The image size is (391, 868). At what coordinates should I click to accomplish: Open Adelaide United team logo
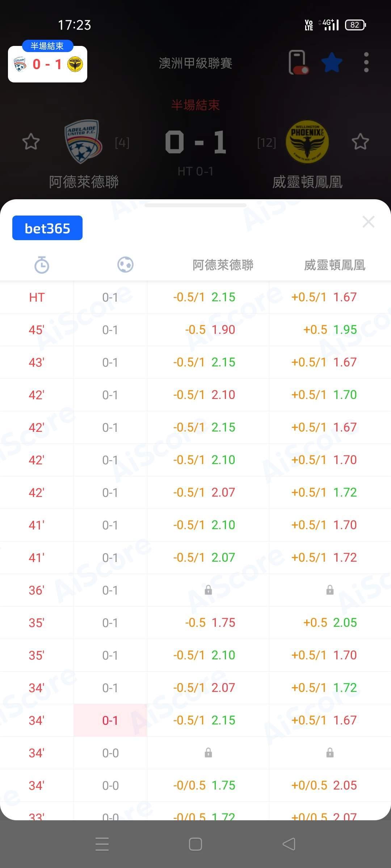83,141
